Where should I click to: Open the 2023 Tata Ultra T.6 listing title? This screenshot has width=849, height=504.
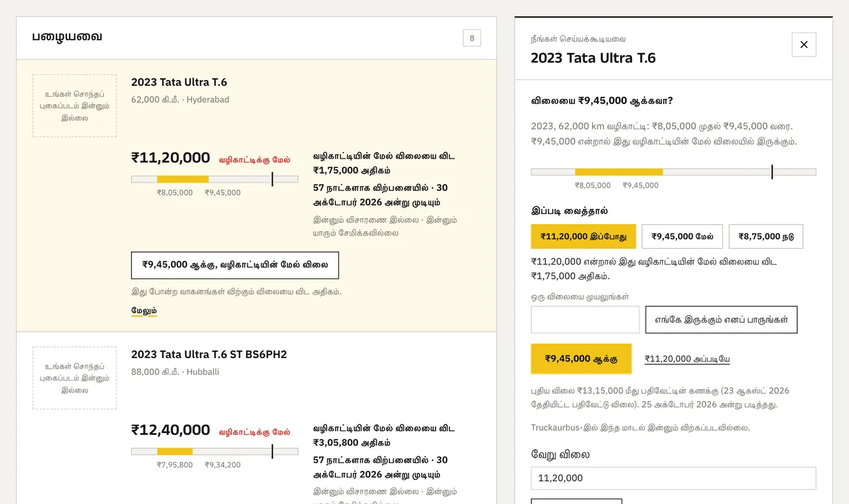pyautogui.click(x=179, y=82)
